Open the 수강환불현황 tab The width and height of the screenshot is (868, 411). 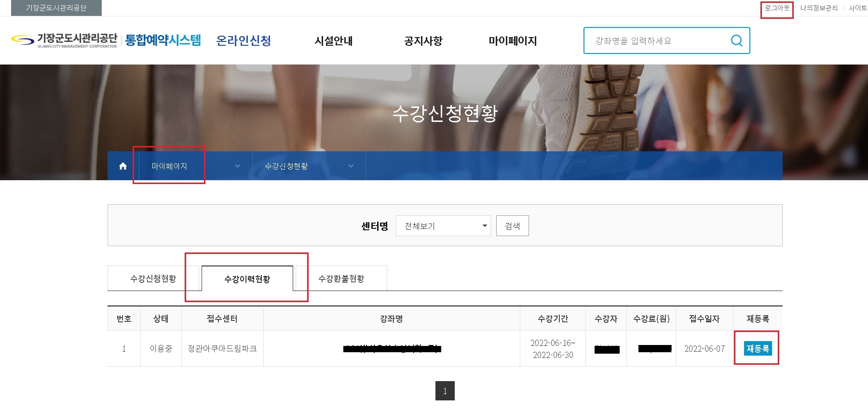pyautogui.click(x=341, y=278)
